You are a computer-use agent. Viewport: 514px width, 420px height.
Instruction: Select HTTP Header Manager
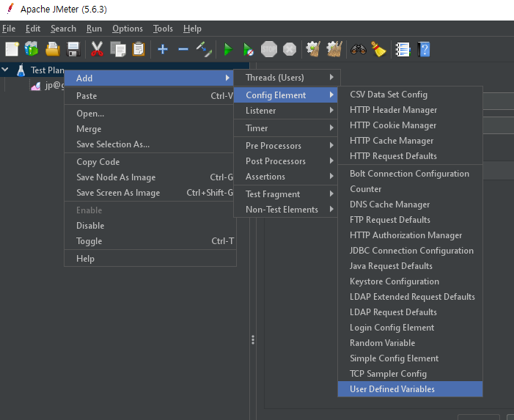point(410,110)
